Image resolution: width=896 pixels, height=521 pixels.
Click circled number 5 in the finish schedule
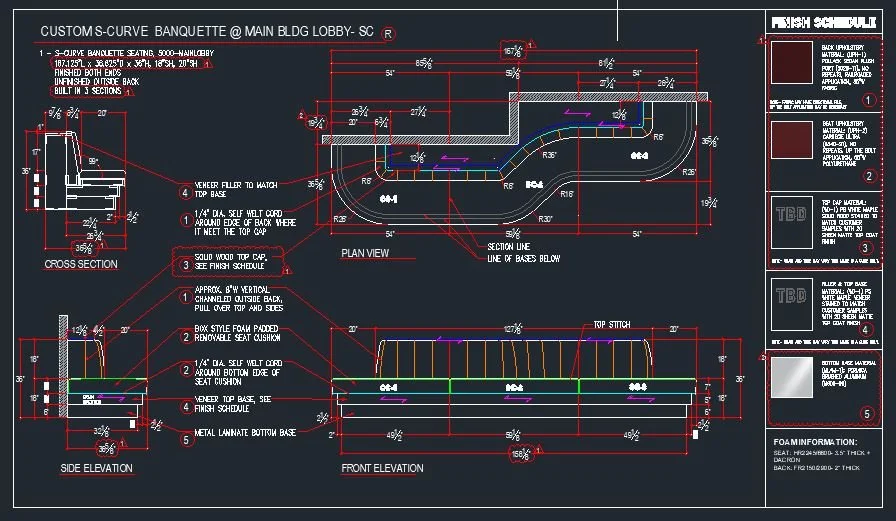867,414
